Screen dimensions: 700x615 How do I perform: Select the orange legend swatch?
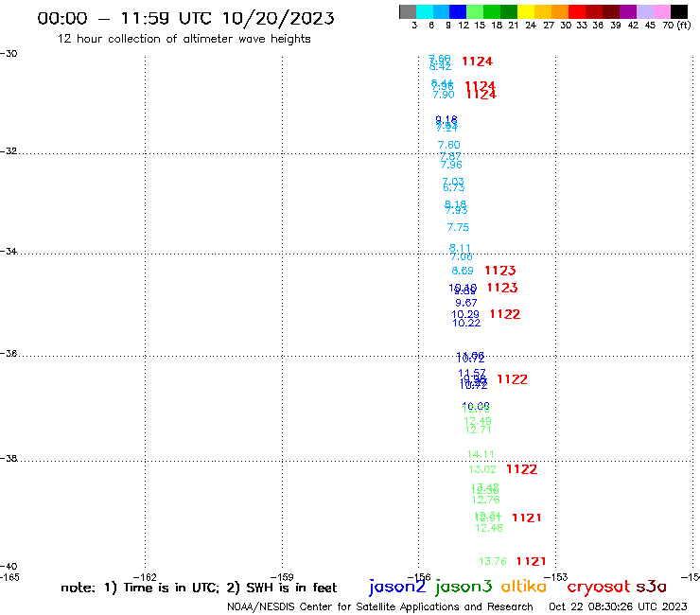[x=560, y=11]
